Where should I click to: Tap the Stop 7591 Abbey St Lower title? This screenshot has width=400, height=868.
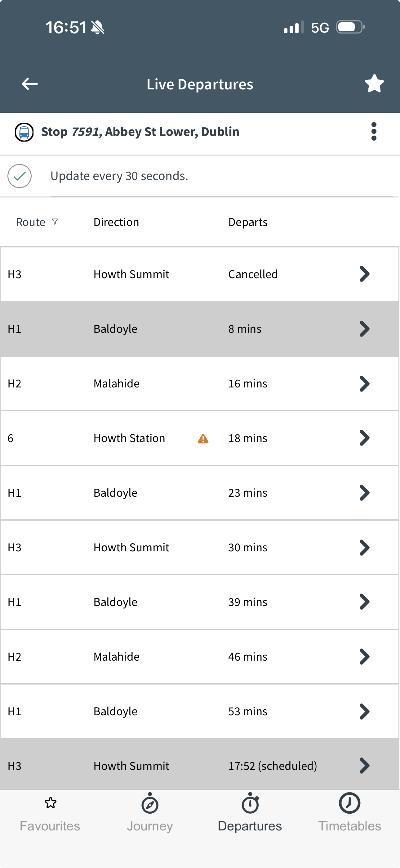pyautogui.click(x=140, y=132)
